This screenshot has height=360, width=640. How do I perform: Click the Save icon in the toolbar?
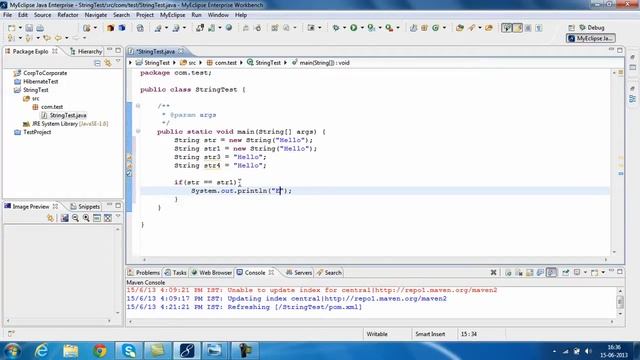(x=29, y=28)
